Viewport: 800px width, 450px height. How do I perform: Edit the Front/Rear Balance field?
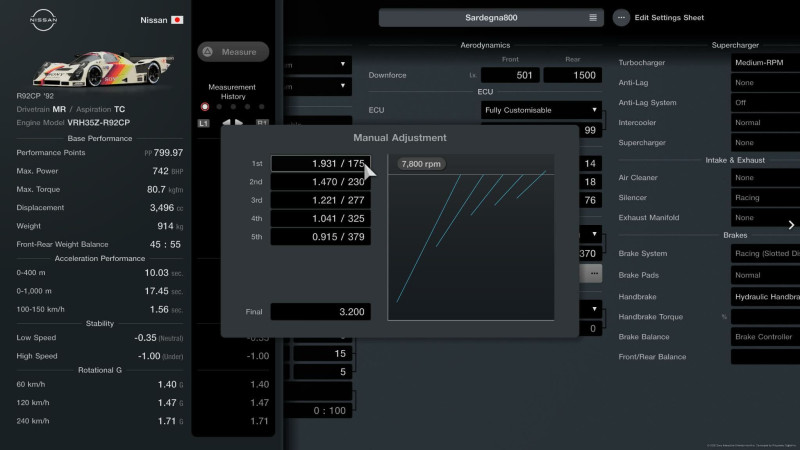[x=765, y=357]
